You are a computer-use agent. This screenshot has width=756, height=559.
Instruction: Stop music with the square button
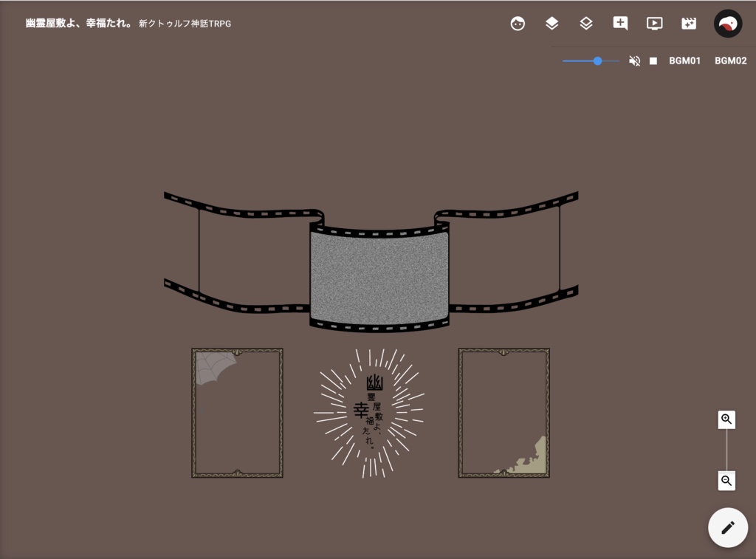[x=653, y=61]
